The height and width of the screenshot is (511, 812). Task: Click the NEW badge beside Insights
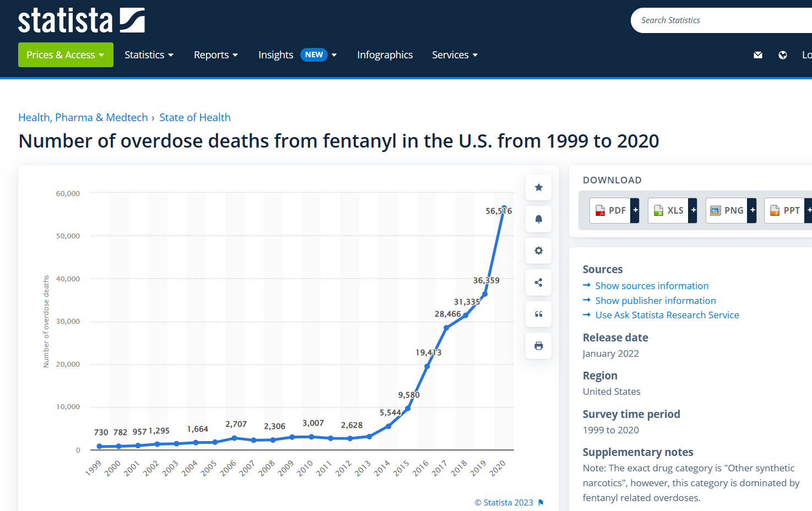coord(314,55)
